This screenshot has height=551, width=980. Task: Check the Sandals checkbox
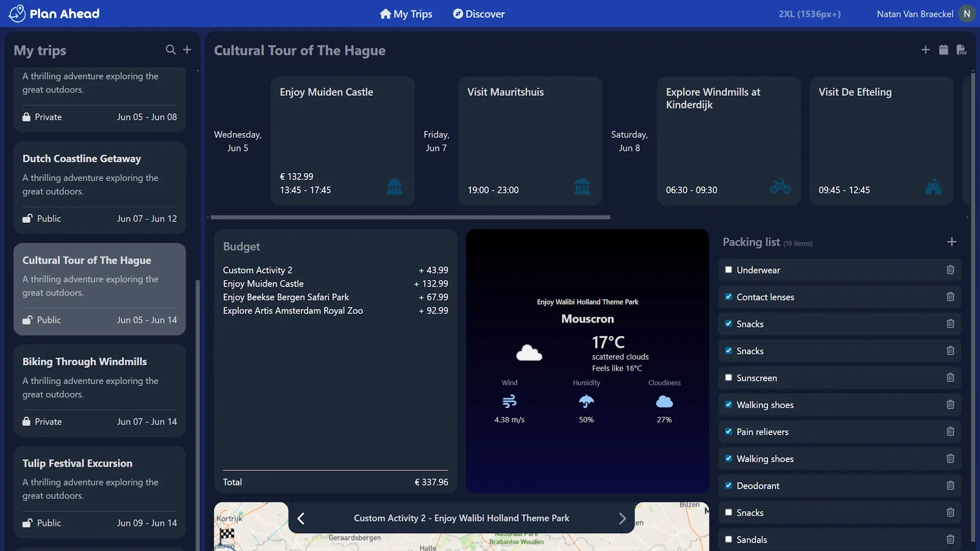[x=728, y=539]
